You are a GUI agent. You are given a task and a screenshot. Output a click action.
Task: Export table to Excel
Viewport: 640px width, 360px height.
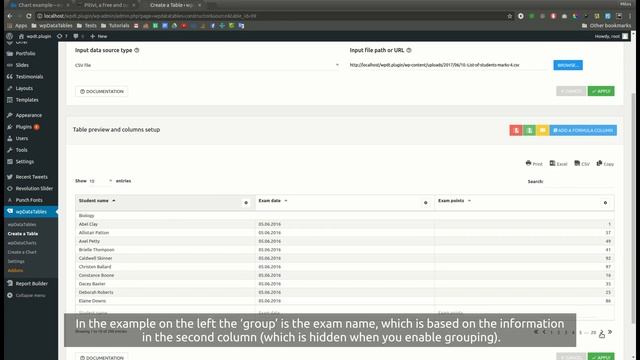[x=558, y=164]
